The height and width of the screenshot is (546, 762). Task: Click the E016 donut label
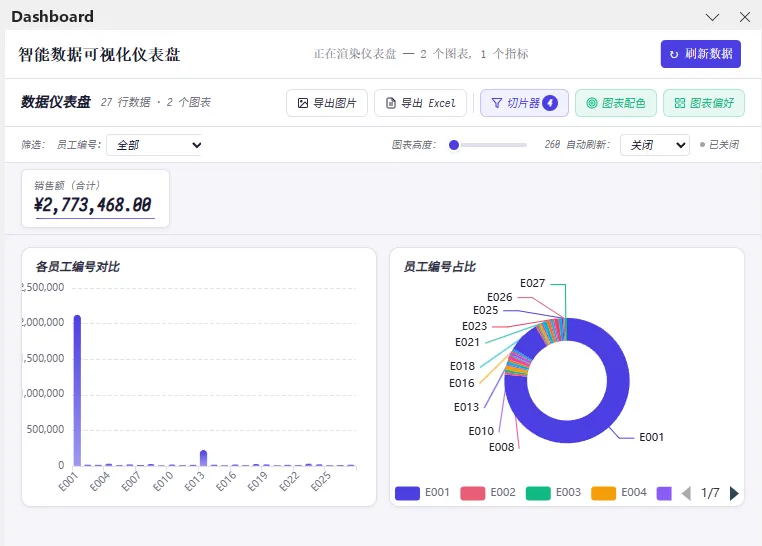[x=462, y=383]
